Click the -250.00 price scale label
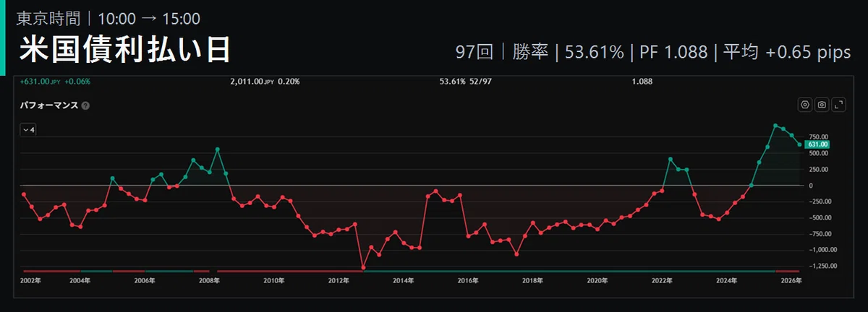The width and height of the screenshot is (868, 312). pos(819,201)
